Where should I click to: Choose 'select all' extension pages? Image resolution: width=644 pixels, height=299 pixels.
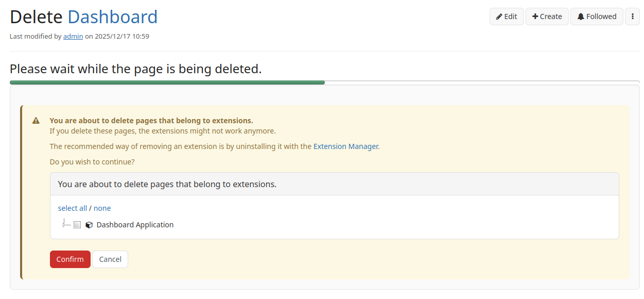click(72, 208)
